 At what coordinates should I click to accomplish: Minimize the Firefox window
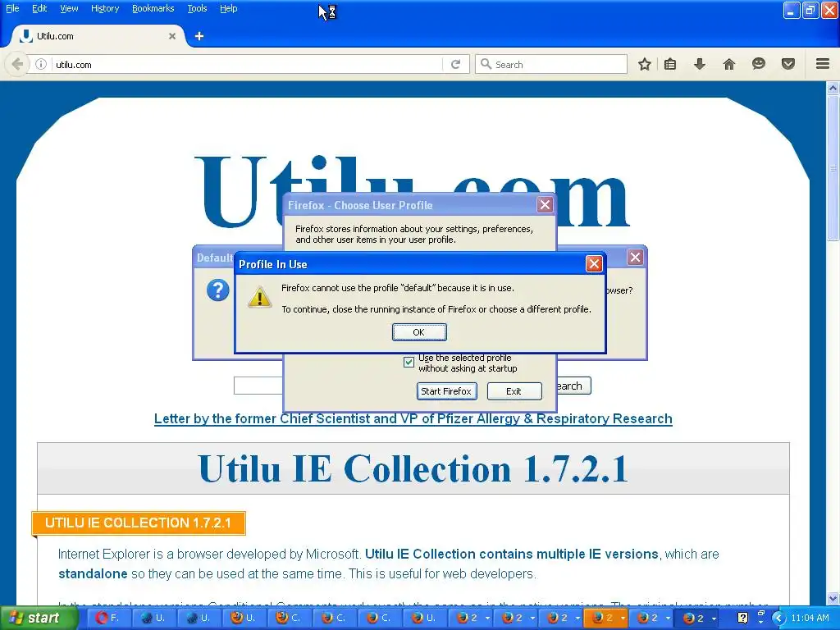[792, 10]
